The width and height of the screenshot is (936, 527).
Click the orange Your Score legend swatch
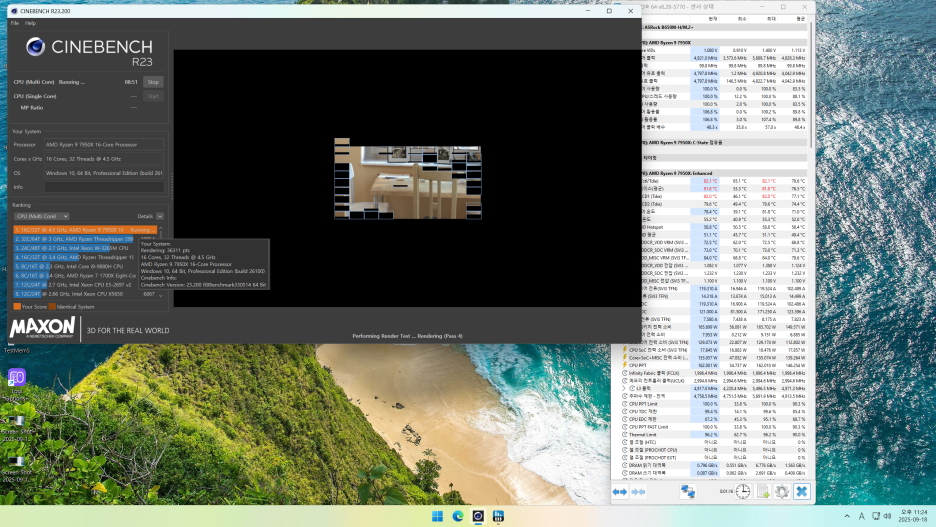[17, 307]
